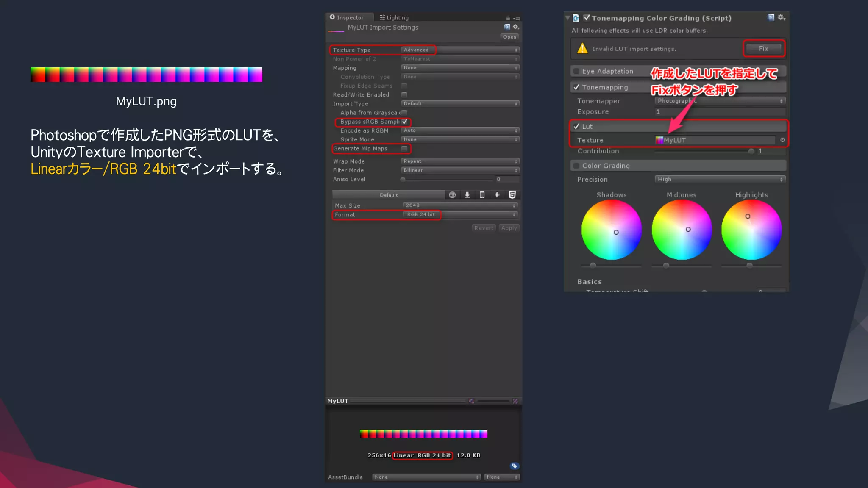Image resolution: width=868 pixels, height=488 pixels.
Task: Open the Max Size dropdown showing 2048
Action: [x=461, y=205]
